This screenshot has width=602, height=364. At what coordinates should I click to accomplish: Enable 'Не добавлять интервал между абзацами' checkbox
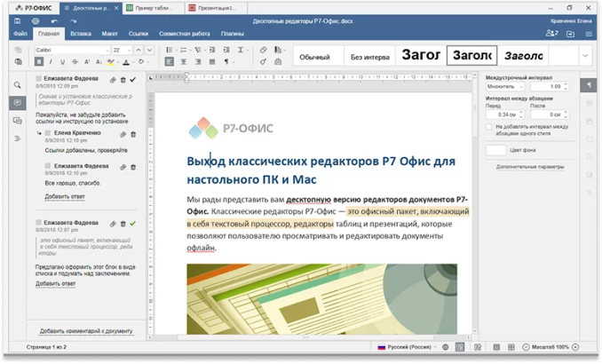tap(488, 127)
